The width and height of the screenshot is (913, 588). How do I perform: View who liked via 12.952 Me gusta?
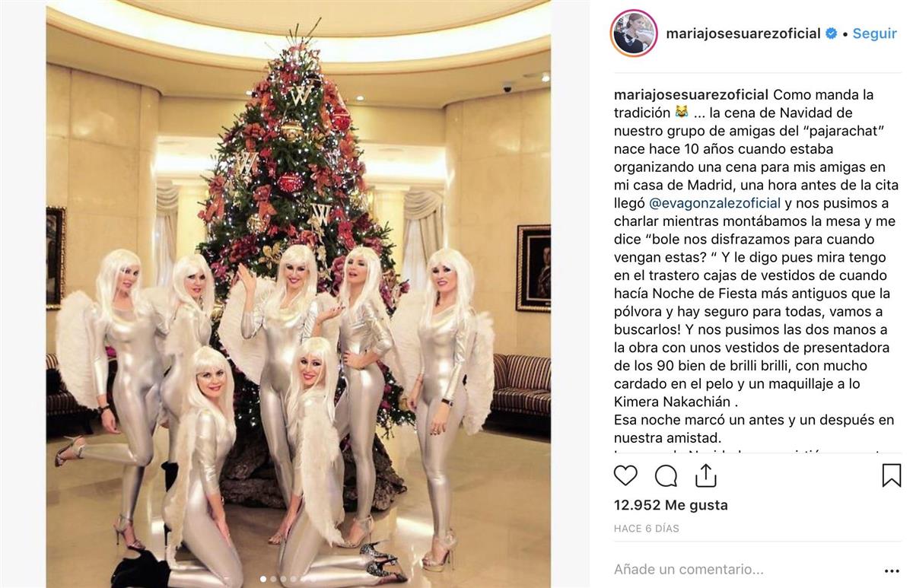click(x=670, y=505)
